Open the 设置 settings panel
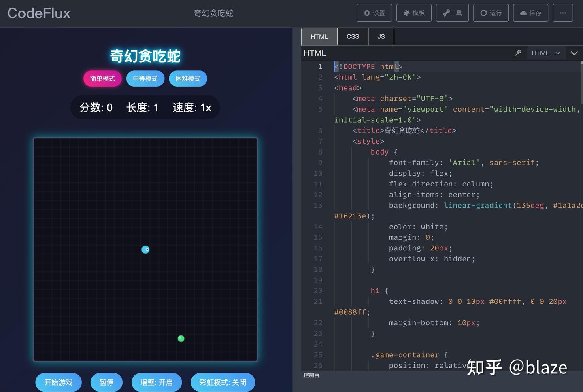 [x=374, y=13]
